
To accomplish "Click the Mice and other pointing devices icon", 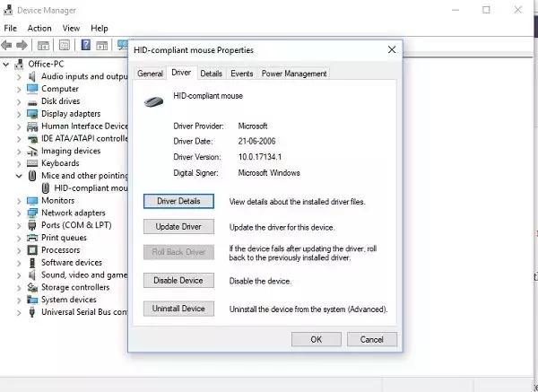I will [x=32, y=176].
